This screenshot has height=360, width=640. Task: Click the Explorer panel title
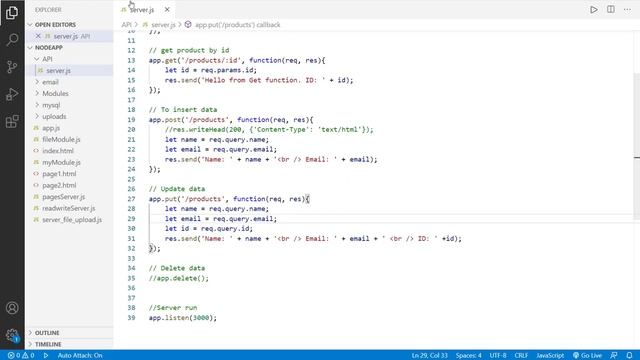coord(48,9)
